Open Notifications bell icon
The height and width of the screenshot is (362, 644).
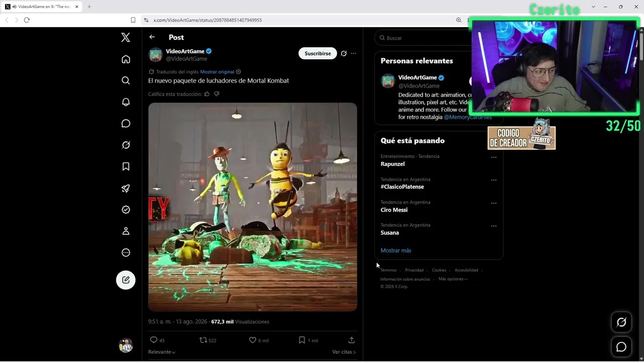(126, 102)
